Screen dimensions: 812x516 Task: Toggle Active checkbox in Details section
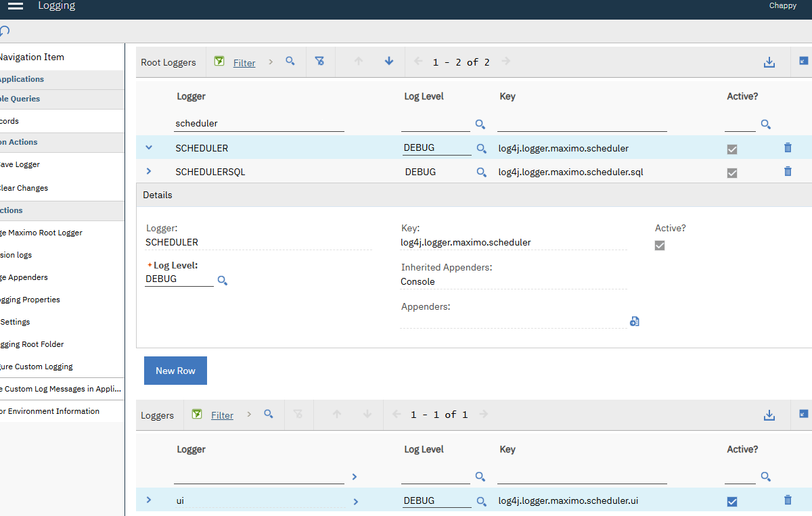point(660,245)
